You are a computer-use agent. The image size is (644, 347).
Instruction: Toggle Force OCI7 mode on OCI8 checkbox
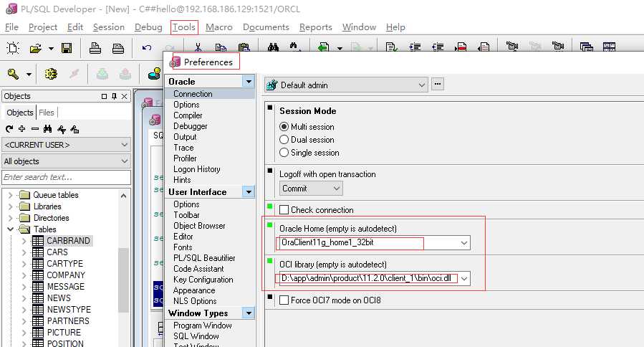click(x=284, y=300)
